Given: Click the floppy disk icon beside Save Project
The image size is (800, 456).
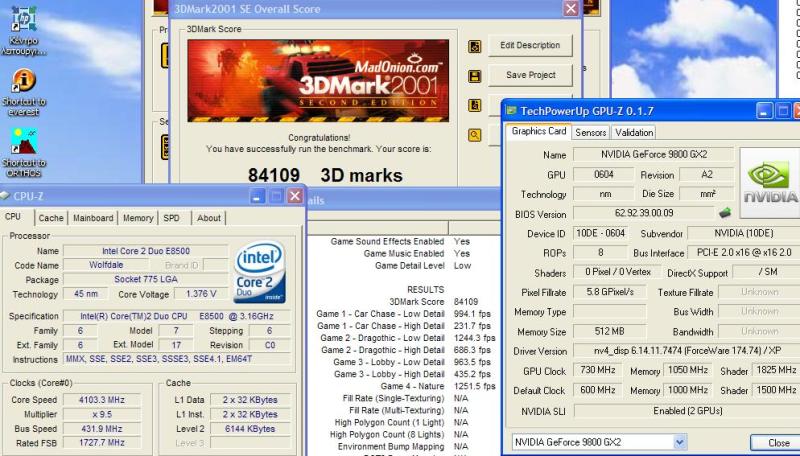Looking at the screenshot, I should click(x=474, y=76).
